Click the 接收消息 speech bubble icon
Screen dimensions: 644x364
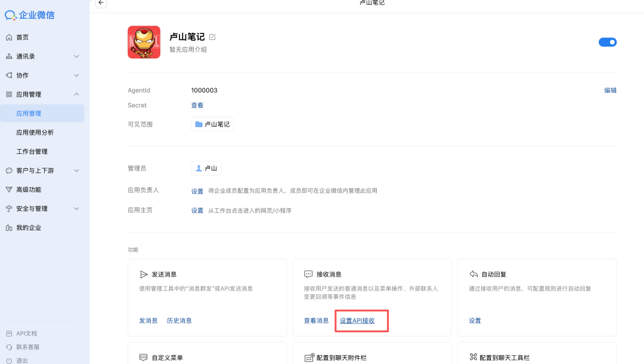pyautogui.click(x=308, y=274)
